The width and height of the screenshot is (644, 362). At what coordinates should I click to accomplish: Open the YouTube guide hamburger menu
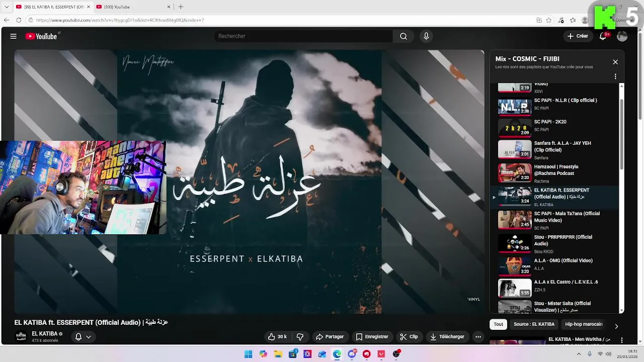14,36
